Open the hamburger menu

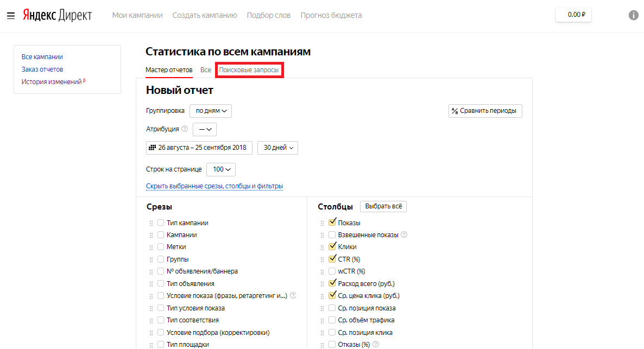[11, 15]
